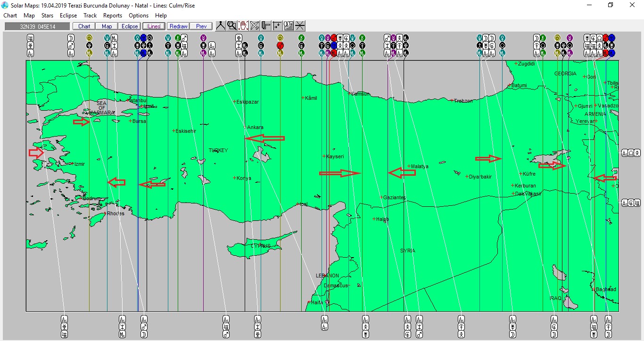Toggle the Lines display button
644x341 pixels.
(x=154, y=26)
